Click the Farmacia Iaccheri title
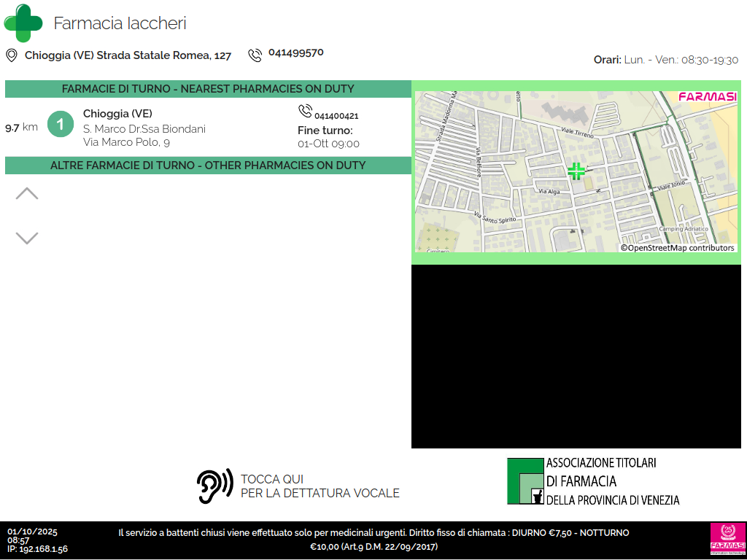 click(x=120, y=23)
